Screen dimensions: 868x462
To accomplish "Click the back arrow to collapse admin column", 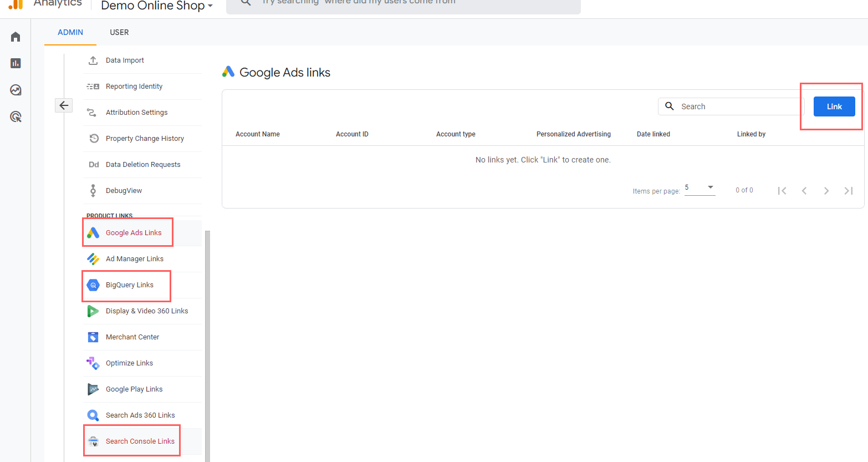I will (64, 105).
